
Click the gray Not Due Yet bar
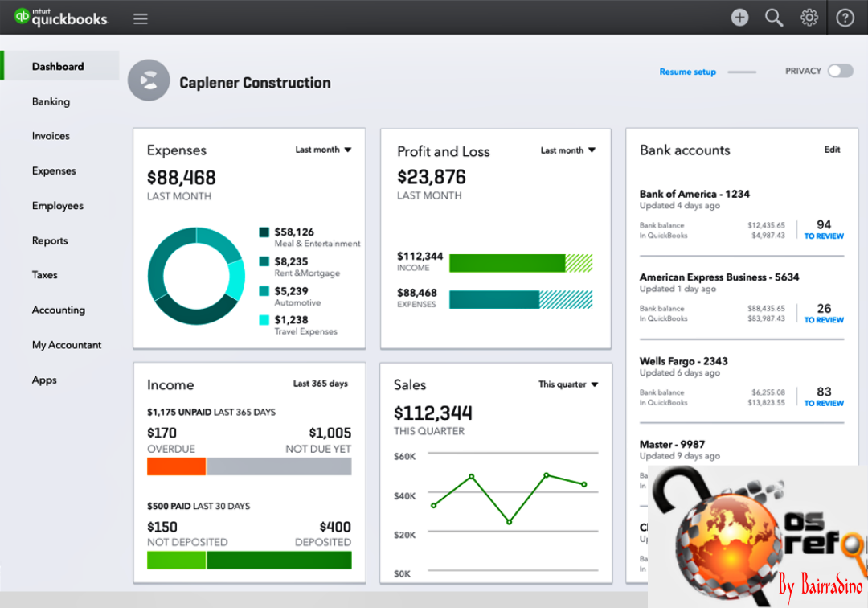pos(279,466)
